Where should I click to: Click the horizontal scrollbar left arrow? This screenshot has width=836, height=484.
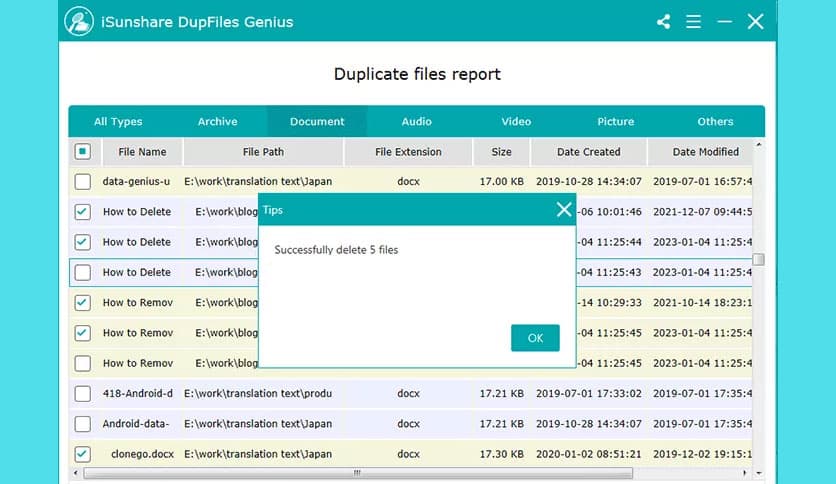pos(76,473)
